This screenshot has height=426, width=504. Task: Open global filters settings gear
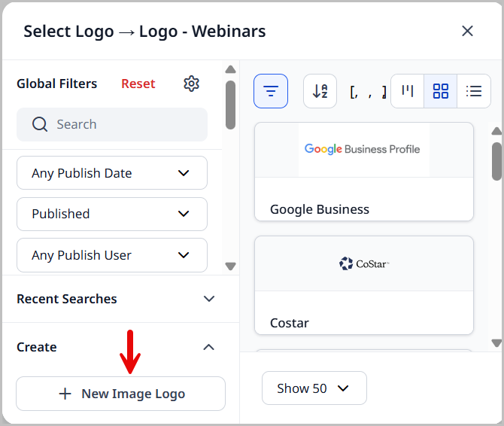pos(191,84)
